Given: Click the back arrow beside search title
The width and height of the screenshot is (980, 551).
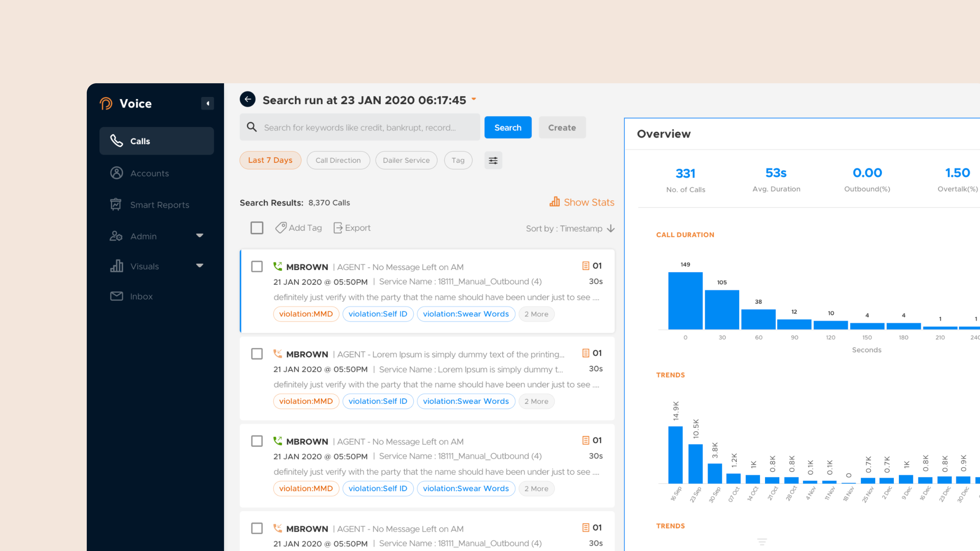Looking at the screenshot, I should 248,99.
